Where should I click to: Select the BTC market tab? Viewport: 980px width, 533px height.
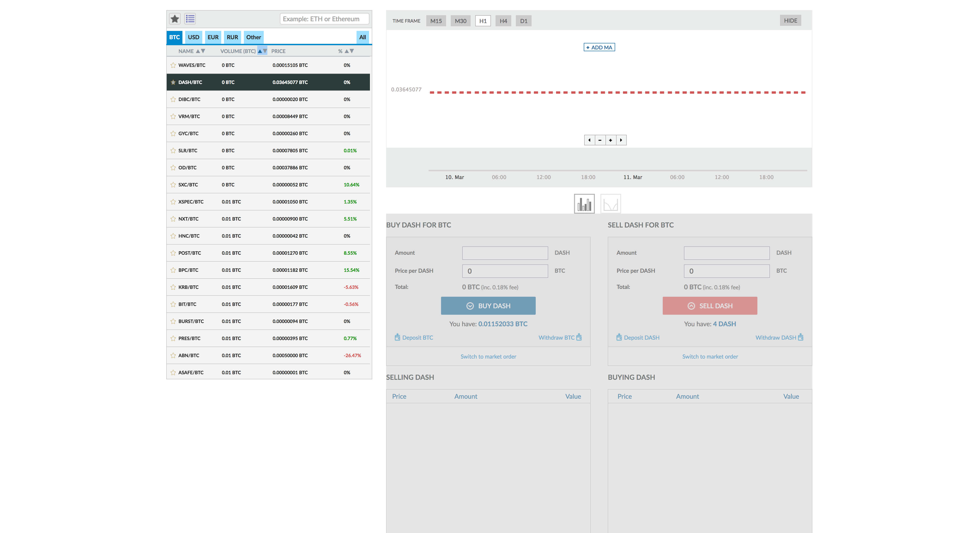click(174, 37)
